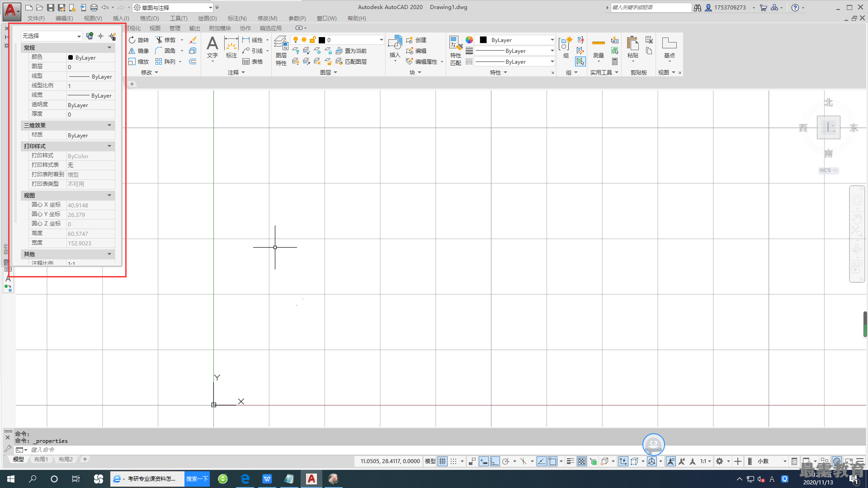Select the Trim (修剪) tool
The height and width of the screenshot is (488, 868).
click(x=165, y=40)
